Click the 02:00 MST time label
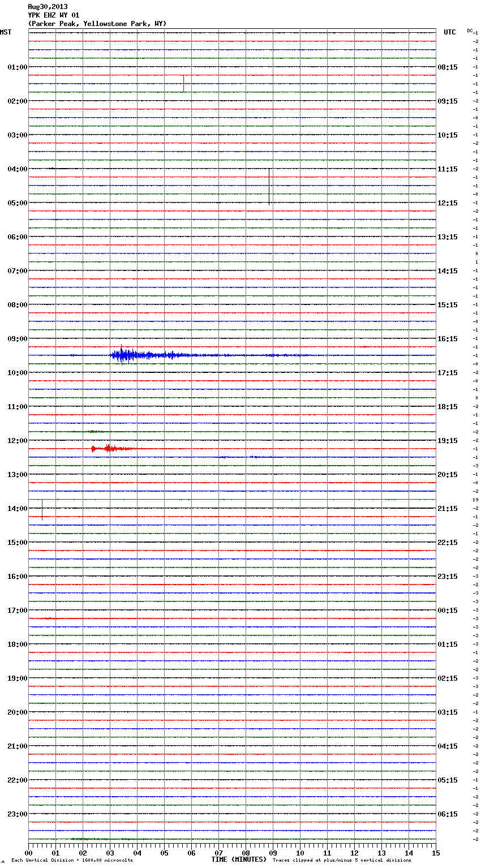Screen dimensions: 481x868 click(x=18, y=101)
